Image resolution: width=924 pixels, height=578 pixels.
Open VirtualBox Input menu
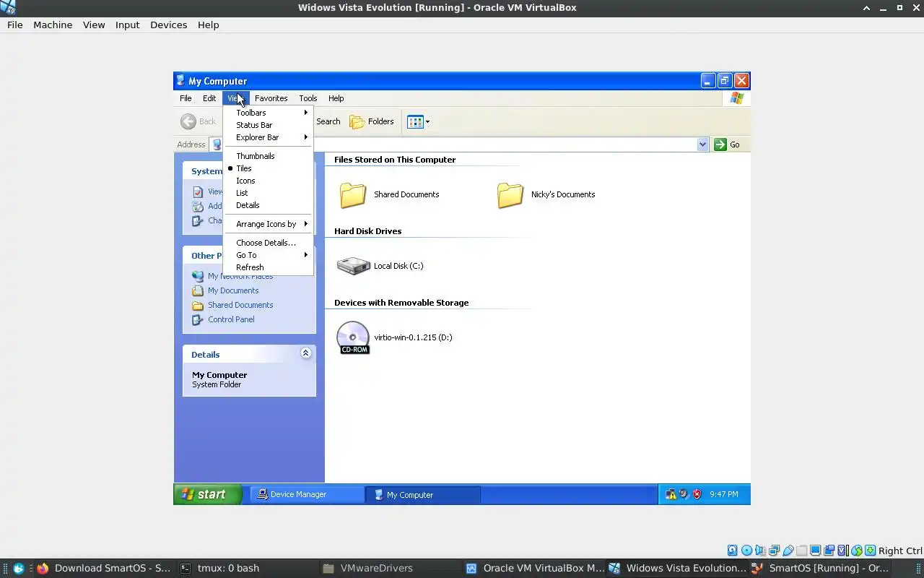pos(127,25)
